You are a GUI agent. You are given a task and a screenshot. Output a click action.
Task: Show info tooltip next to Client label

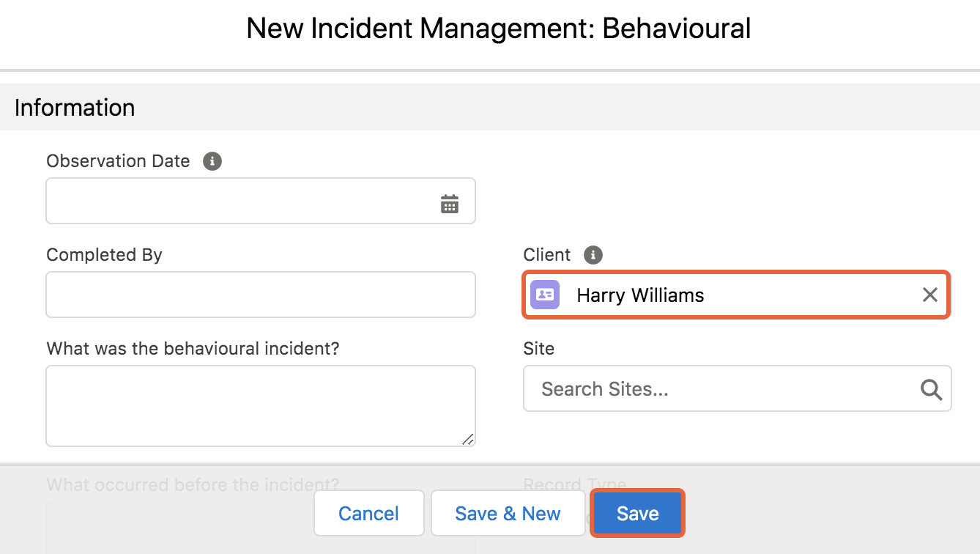pos(593,255)
